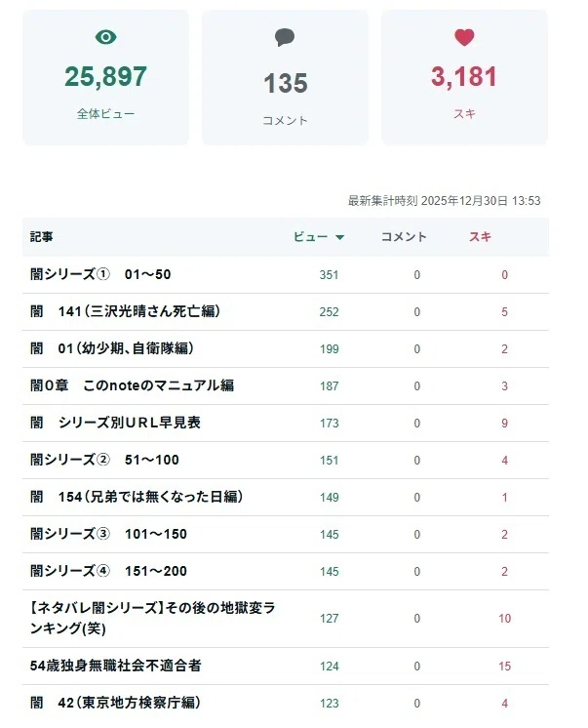The width and height of the screenshot is (588, 728).
Task: Sort by the スキ column header
Action: click(x=480, y=237)
